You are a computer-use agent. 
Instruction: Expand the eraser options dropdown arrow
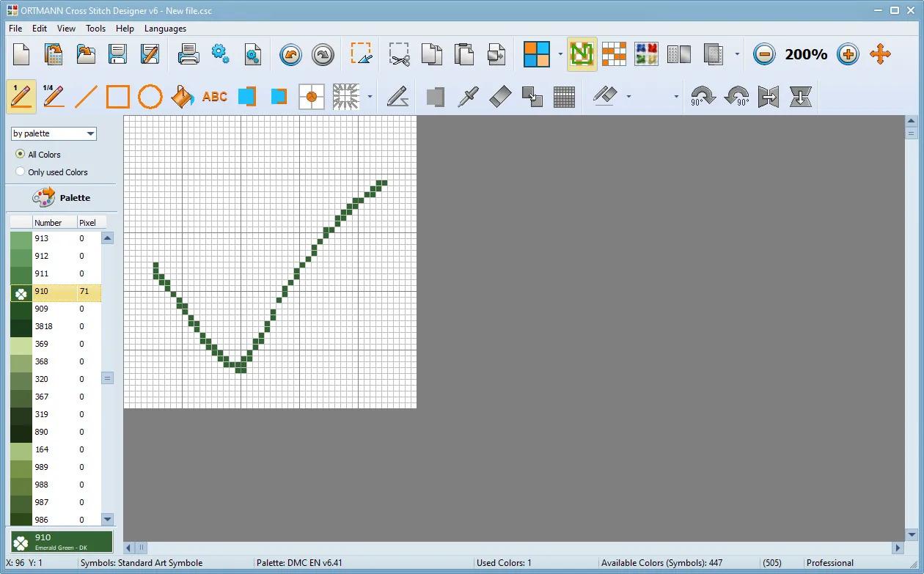point(628,97)
